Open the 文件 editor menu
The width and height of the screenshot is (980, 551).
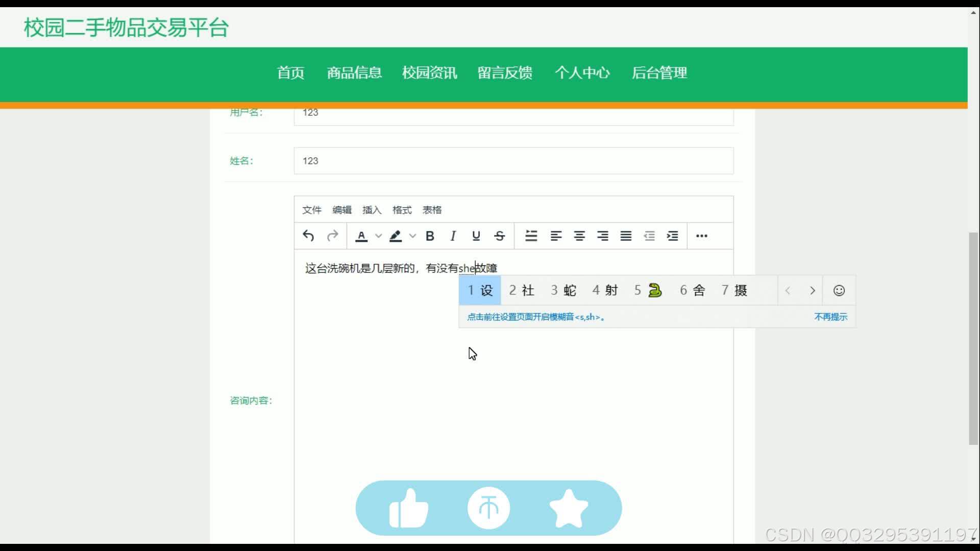tap(312, 210)
